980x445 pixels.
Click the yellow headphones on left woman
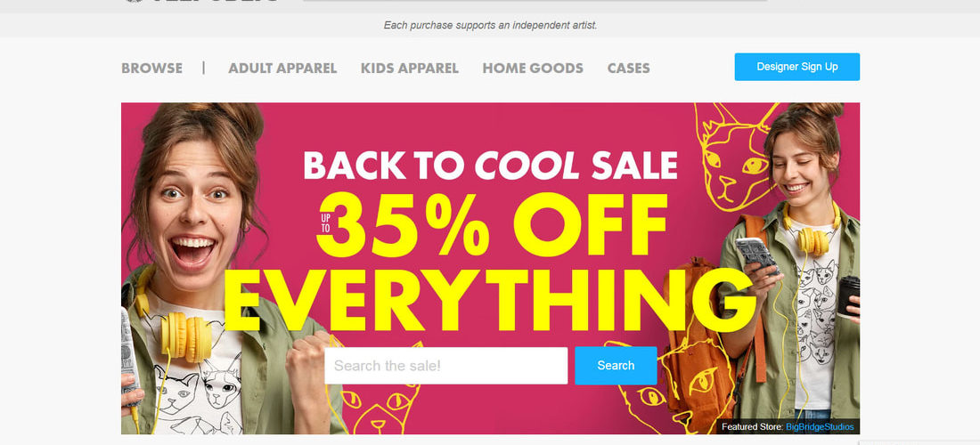[184, 334]
